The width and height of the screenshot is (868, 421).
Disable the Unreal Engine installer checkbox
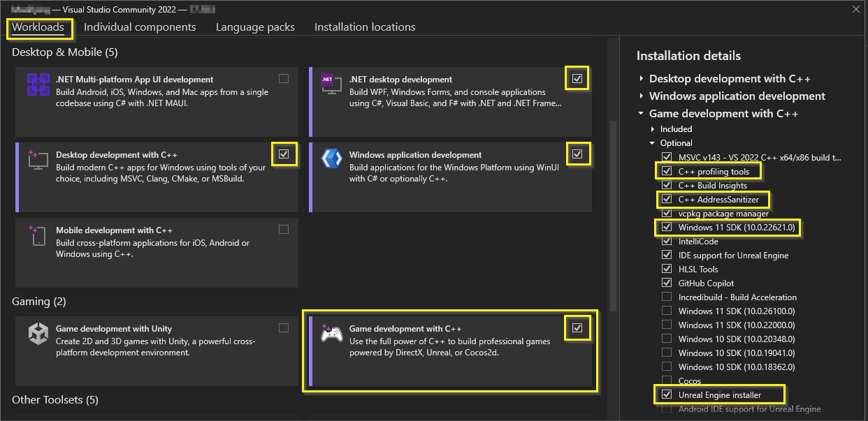pos(666,394)
